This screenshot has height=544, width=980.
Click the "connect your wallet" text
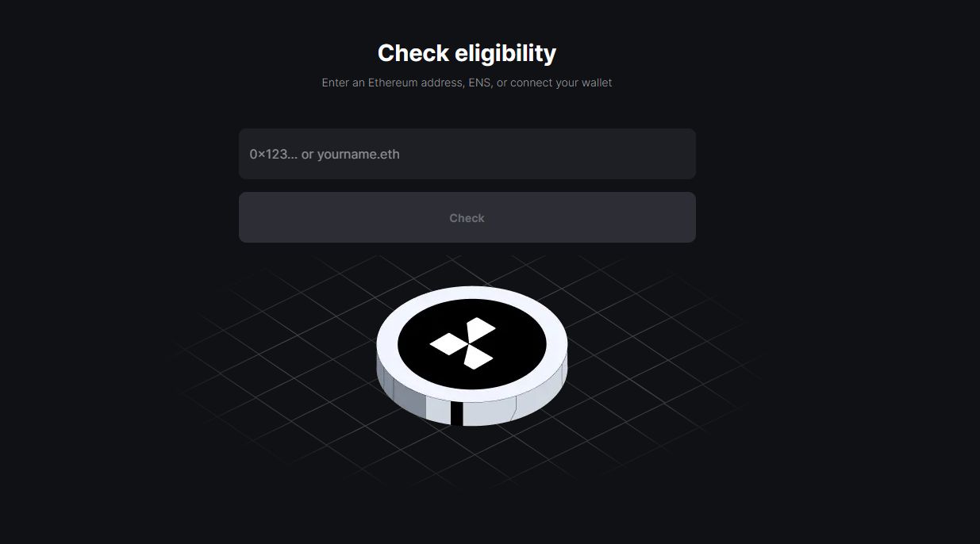(x=561, y=82)
